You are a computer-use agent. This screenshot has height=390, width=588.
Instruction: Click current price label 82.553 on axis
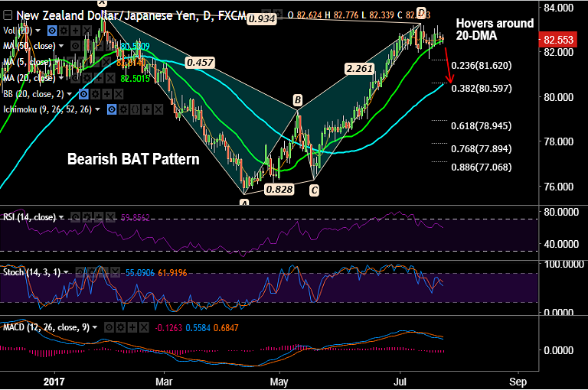tap(558, 40)
